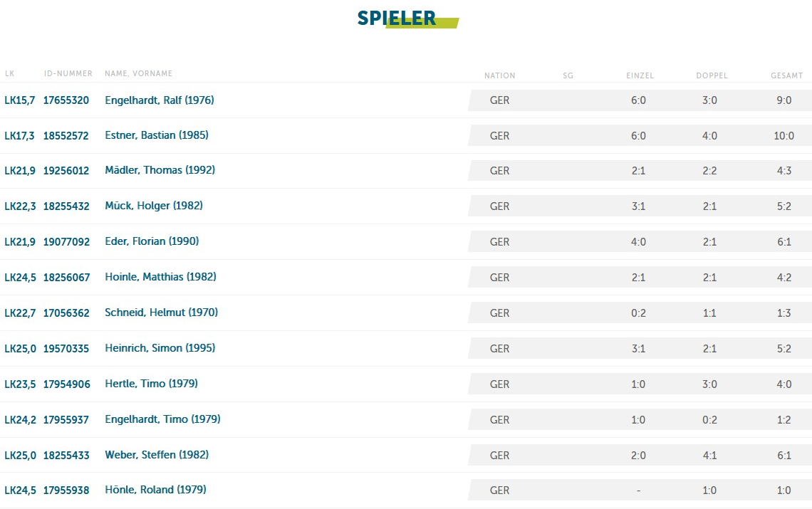Select Mück, Holger (1982) player link

[153, 206]
